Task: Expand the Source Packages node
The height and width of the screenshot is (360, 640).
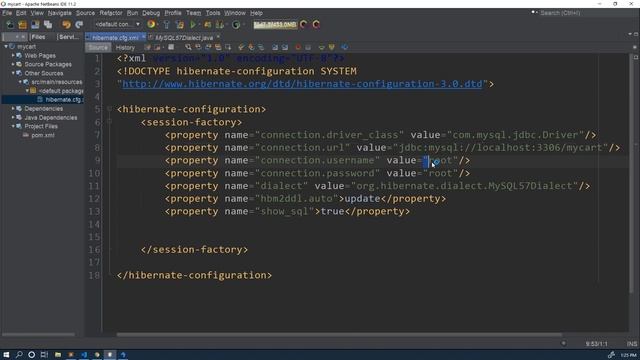Action: click(13, 64)
